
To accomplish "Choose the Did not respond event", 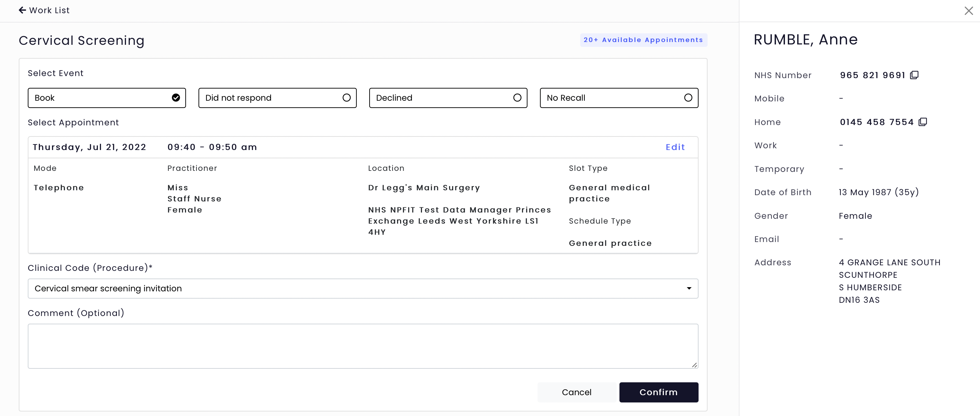I will tap(278, 98).
